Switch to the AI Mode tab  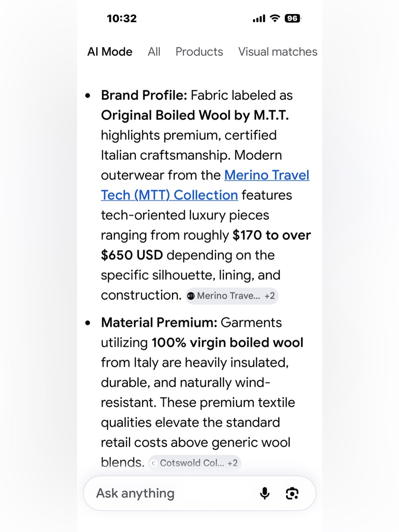click(x=110, y=51)
